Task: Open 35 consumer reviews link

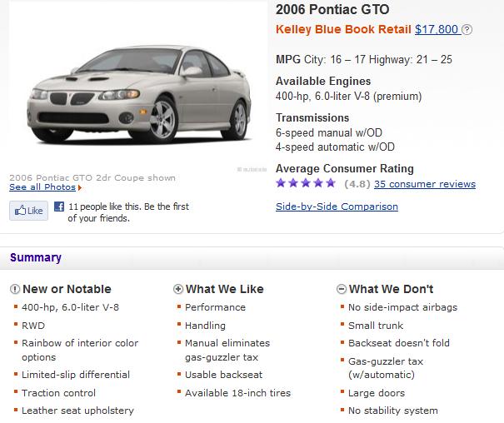Action: pos(425,184)
